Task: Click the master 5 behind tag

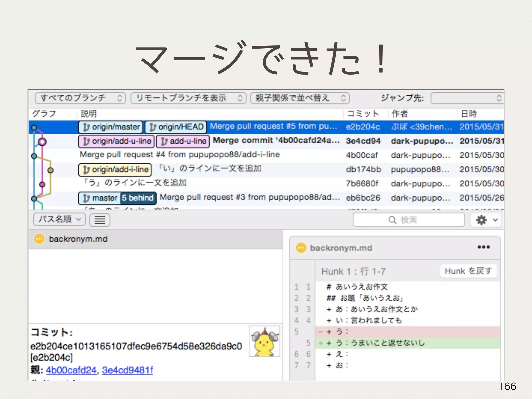Action: pyautogui.click(x=117, y=198)
